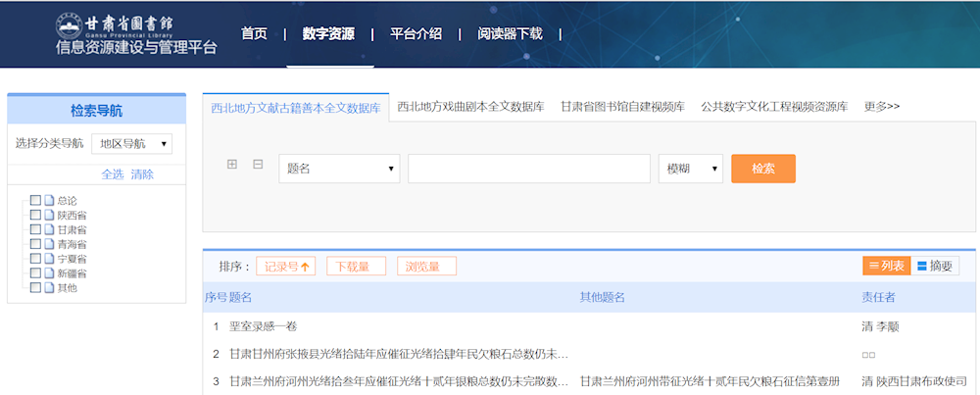Viewport: 980px width, 395px height.
Task: Open the 题名 search field dropdown
Action: (338, 169)
